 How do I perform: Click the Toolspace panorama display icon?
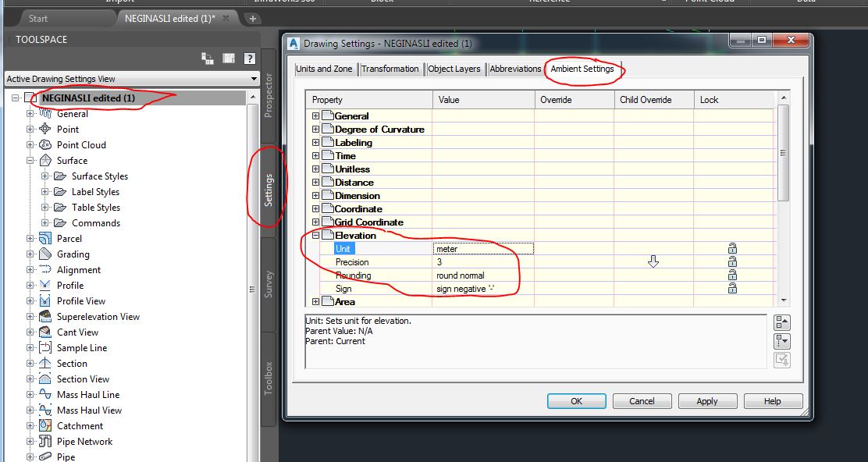click(x=229, y=58)
